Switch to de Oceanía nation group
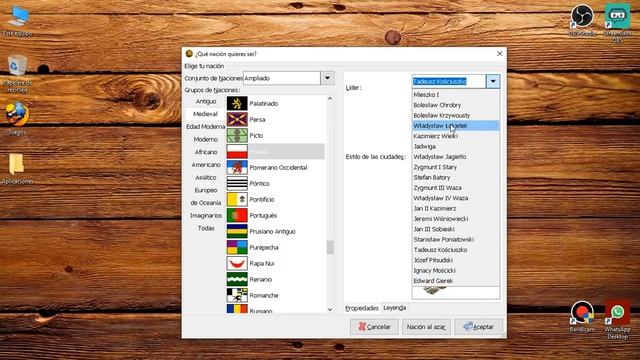640x360 pixels. (206, 202)
